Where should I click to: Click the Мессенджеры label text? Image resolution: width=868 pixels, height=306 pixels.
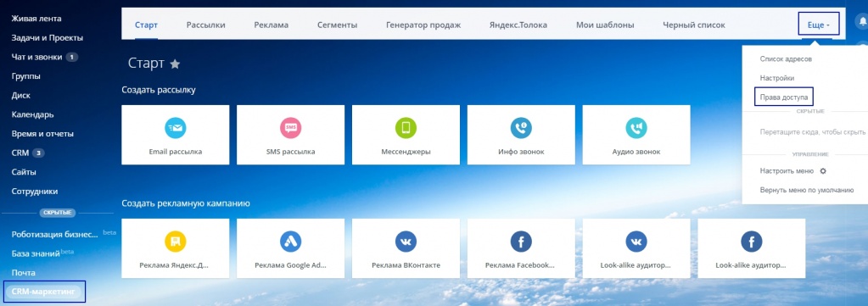tap(406, 152)
